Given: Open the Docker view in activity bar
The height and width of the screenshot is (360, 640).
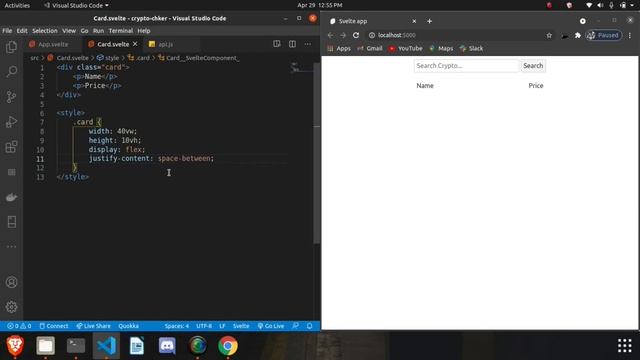Looking at the screenshot, I should 11,197.
